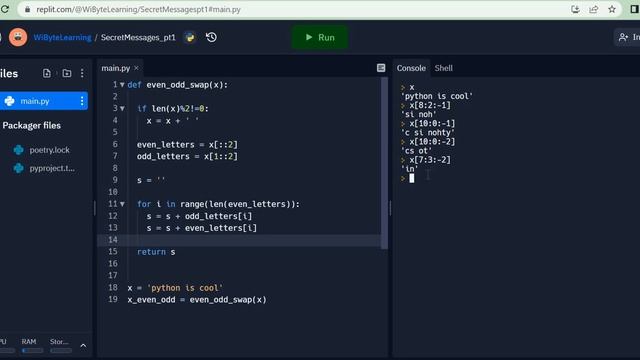Open main.py file row three-dot menu
The width and height of the screenshot is (640, 360).
82,101
